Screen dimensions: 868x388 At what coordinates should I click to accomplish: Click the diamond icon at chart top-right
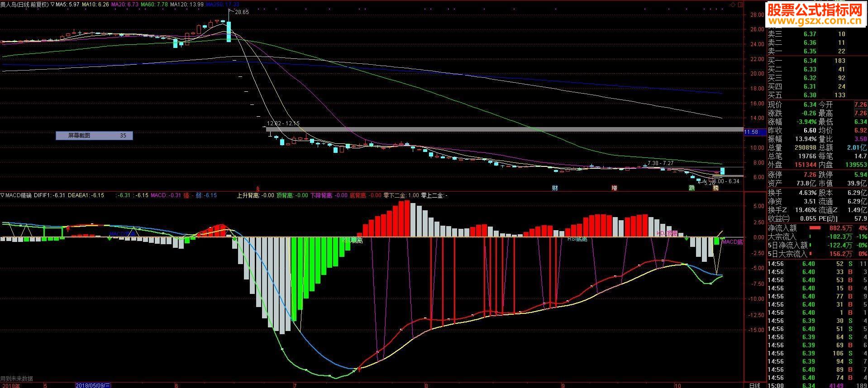[732, 5]
